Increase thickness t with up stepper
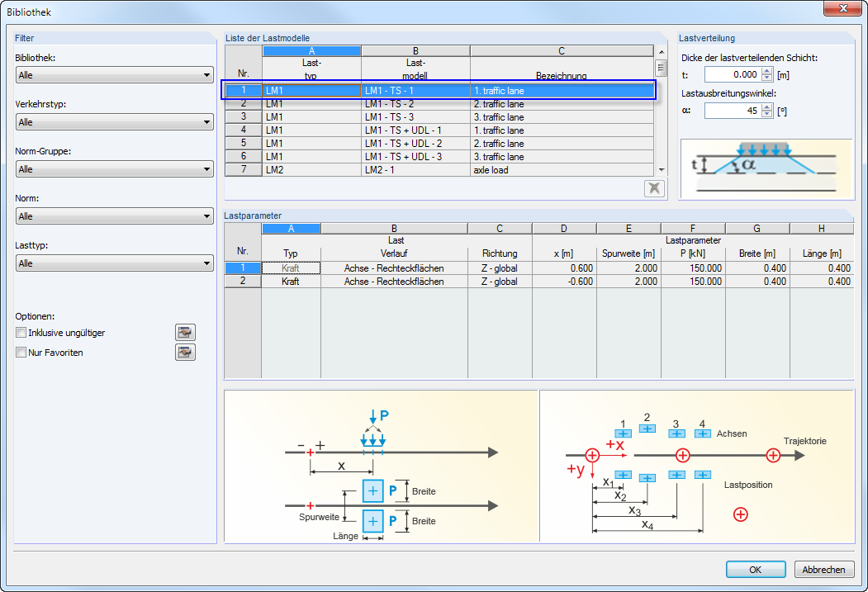868x592 pixels. [766, 71]
